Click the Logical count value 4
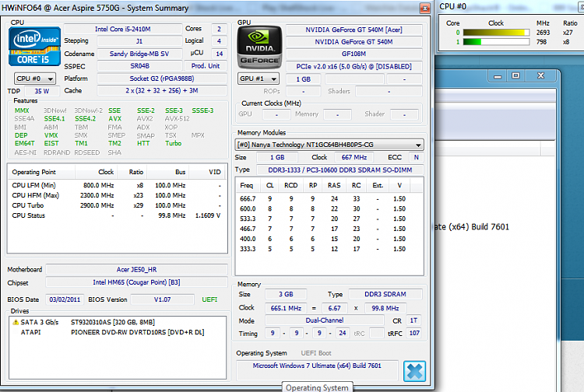 [219, 41]
